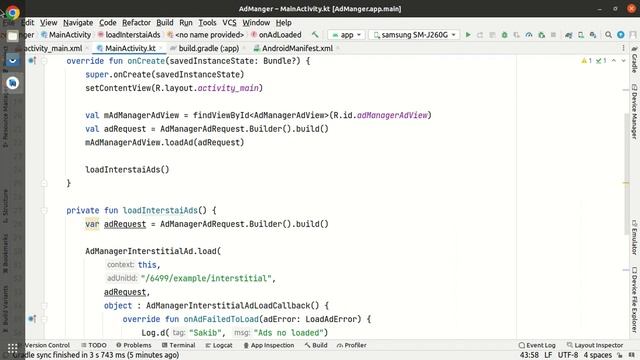Open the Problems tool window

click(133, 345)
